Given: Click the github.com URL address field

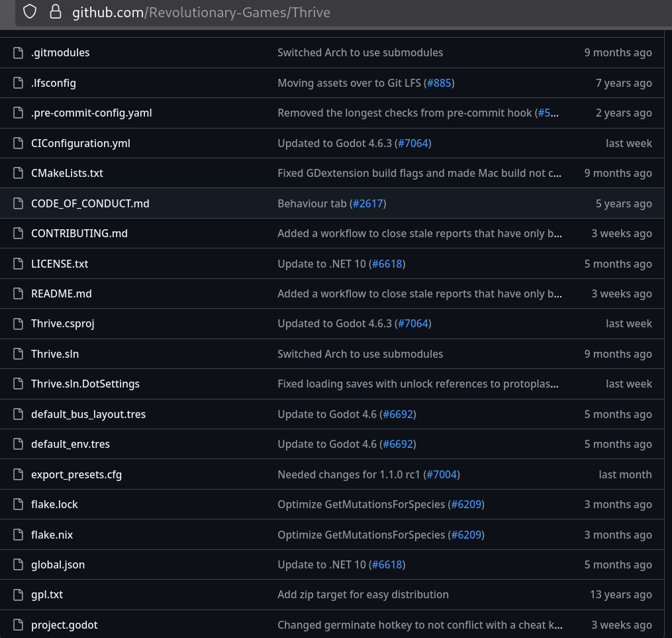Looking at the screenshot, I should click(343, 13).
